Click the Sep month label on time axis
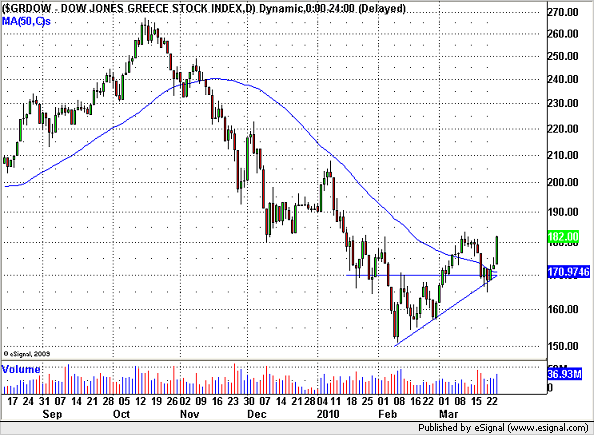 click(x=52, y=414)
